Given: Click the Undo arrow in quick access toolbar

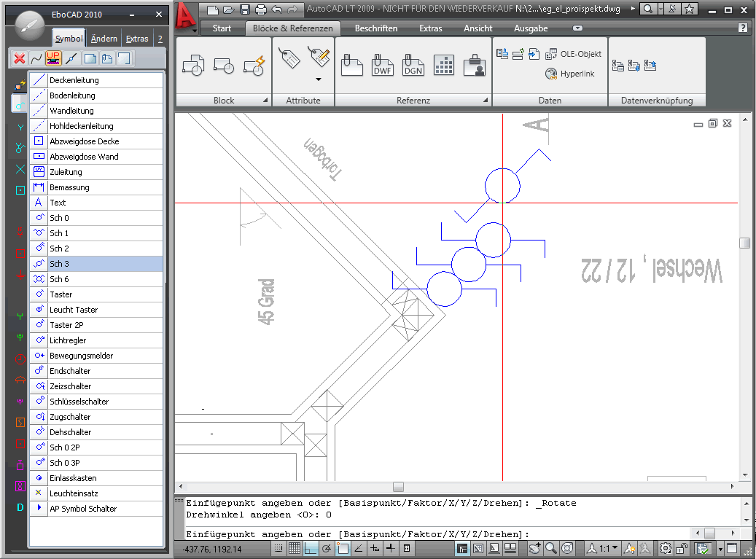Looking at the screenshot, I should (x=276, y=9).
